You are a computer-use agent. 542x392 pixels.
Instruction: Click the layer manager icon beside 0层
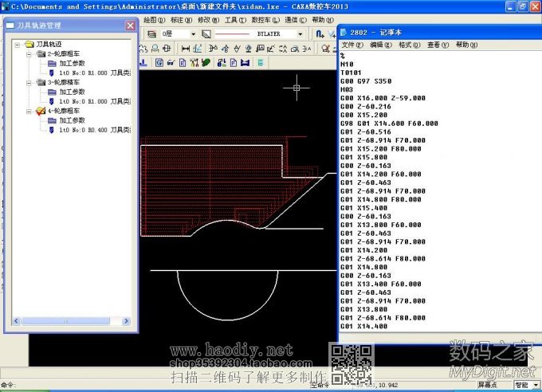click(x=151, y=34)
